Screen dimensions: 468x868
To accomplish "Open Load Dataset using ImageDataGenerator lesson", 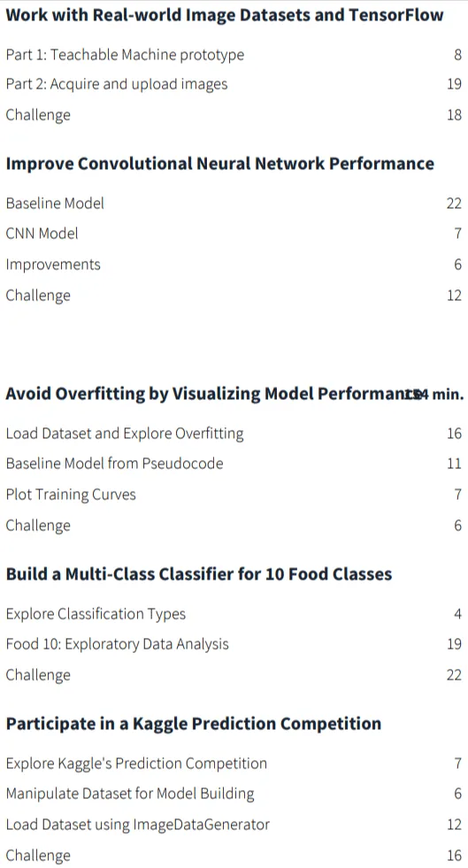I will [x=138, y=825].
